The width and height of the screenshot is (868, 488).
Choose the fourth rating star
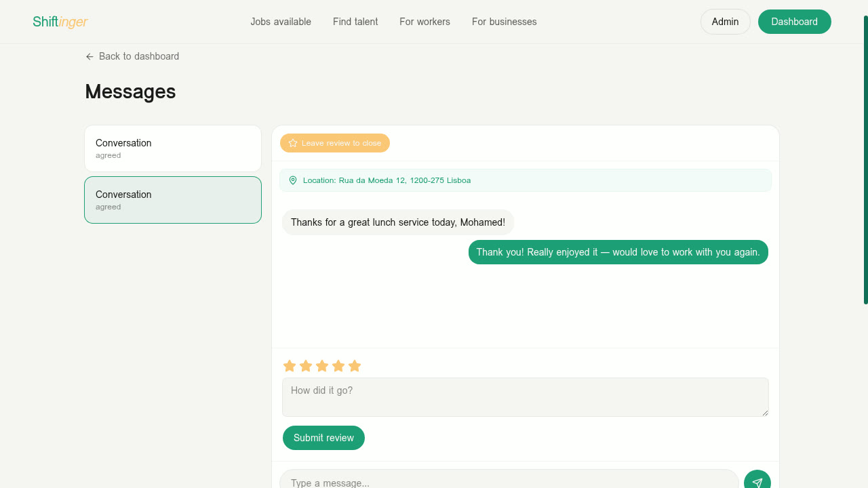(x=338, y=366)
